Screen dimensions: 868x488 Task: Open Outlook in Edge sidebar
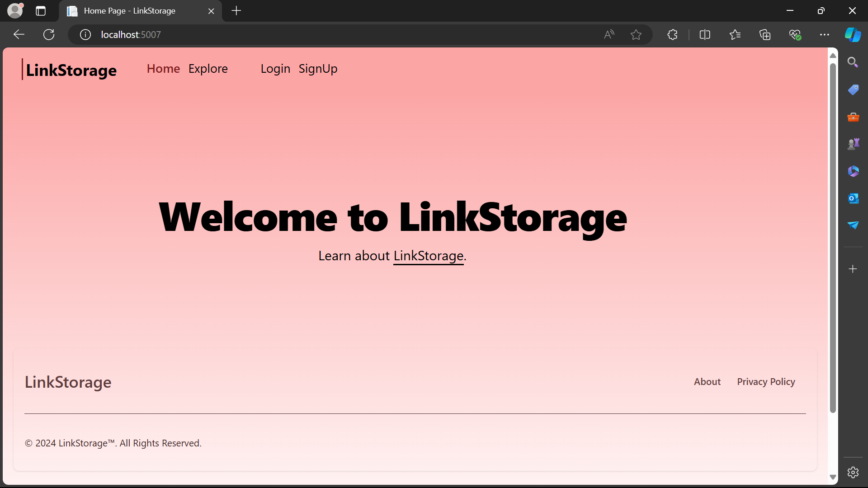(853, 198)
